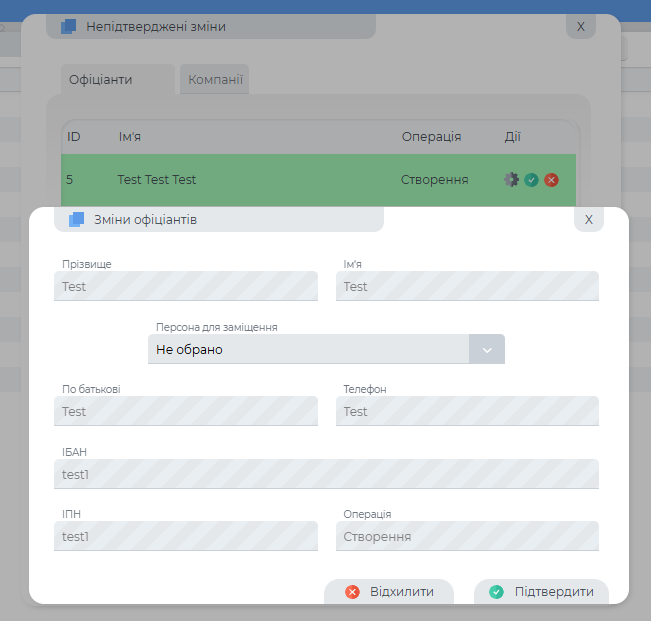
Task: Click the Непідтверджені зміни window icon
Action: (x=69, y=27)
